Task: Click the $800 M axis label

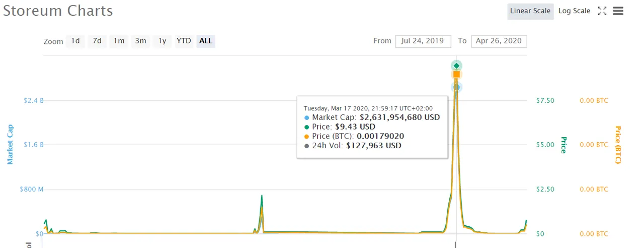Action: 32,189
